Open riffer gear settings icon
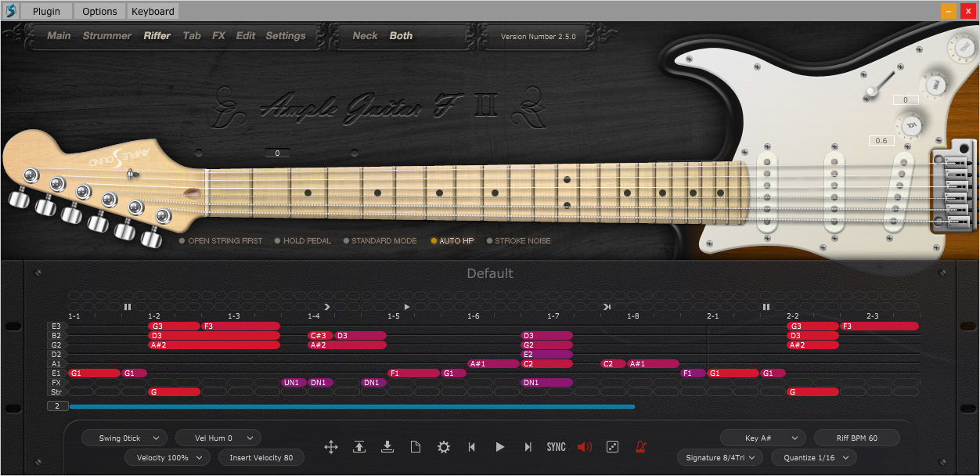This screenshot has height=476, width=980. coord(444,447)
